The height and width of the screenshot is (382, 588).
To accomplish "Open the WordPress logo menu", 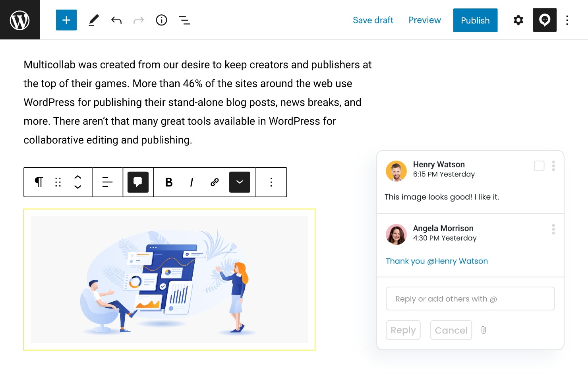I will coord(20,20).
